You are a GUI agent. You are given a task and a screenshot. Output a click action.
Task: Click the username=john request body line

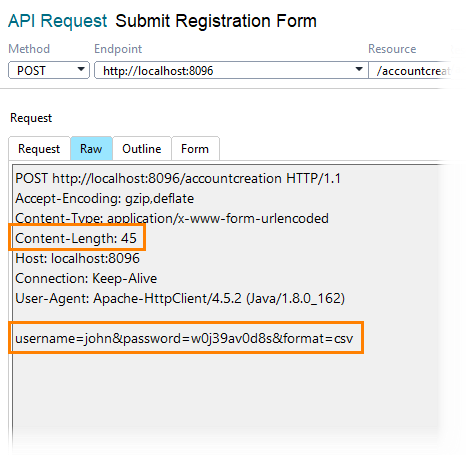pos(184,338)
